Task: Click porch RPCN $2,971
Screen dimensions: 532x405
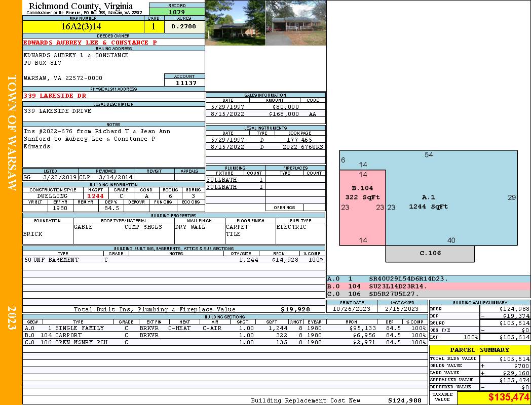Action: [364, 342]
